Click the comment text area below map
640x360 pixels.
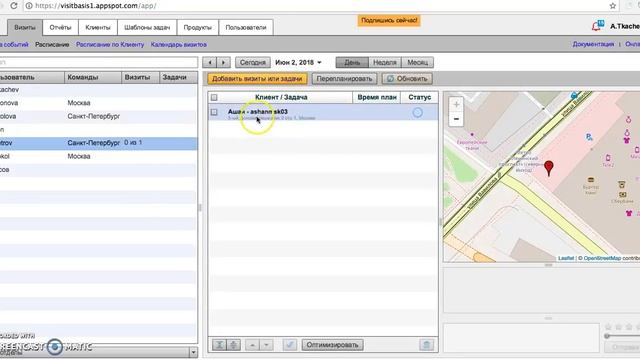click(521, 338)
